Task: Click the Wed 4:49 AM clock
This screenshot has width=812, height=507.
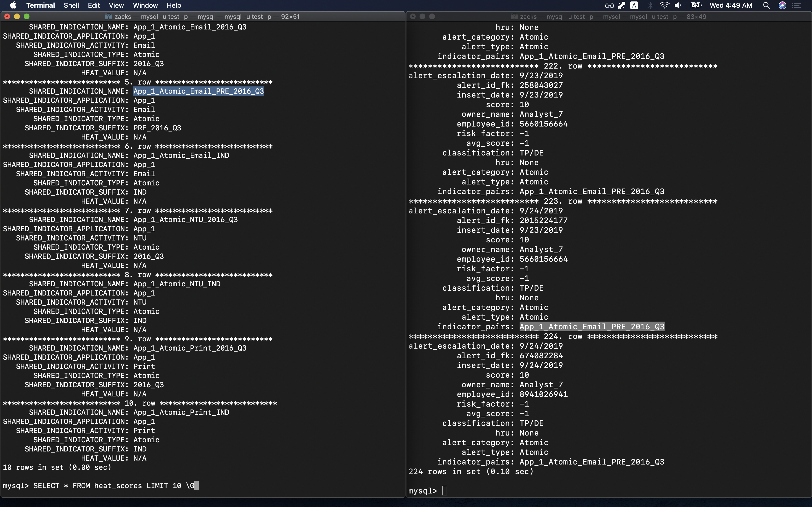Action: (x=731, y=5)
